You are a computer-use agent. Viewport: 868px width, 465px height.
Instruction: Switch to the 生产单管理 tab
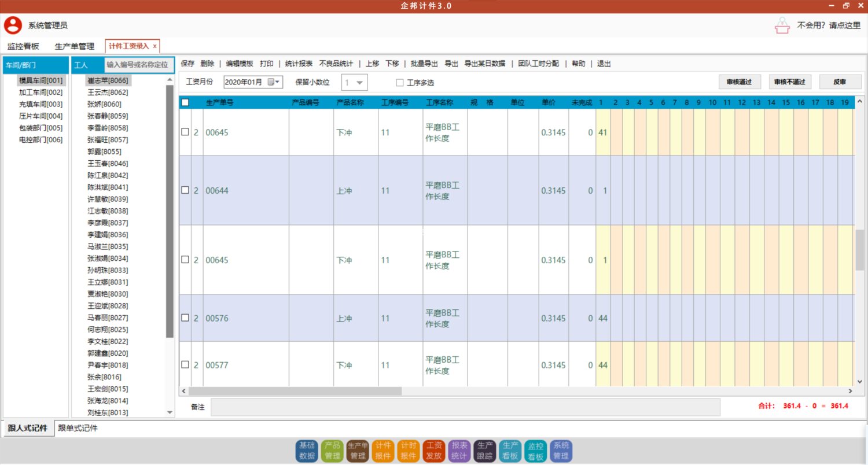pos(74,46)
